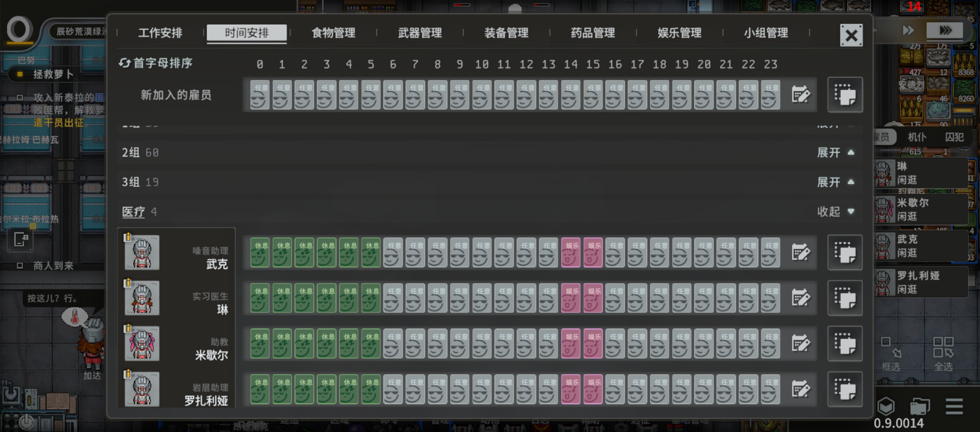Open the 小组管理 tab
This screenshot has height=432, width=980.
tap(766, 33)
